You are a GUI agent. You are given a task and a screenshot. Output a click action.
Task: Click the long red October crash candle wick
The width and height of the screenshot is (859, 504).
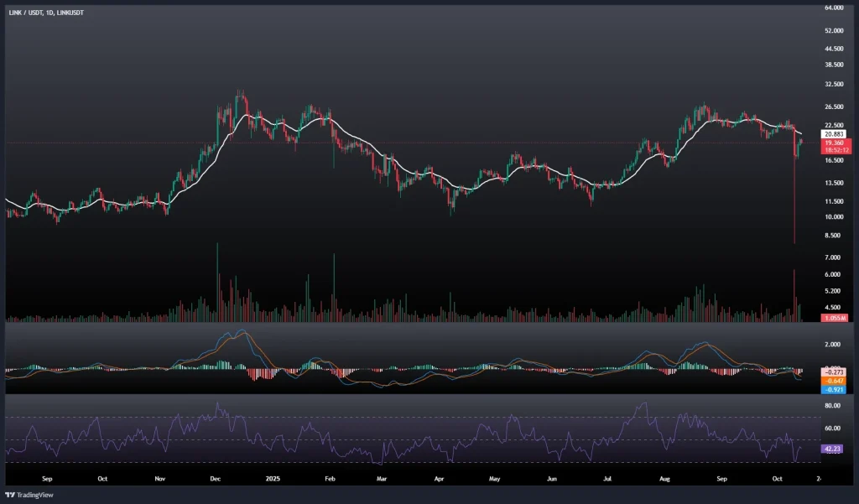click(794, 201)
